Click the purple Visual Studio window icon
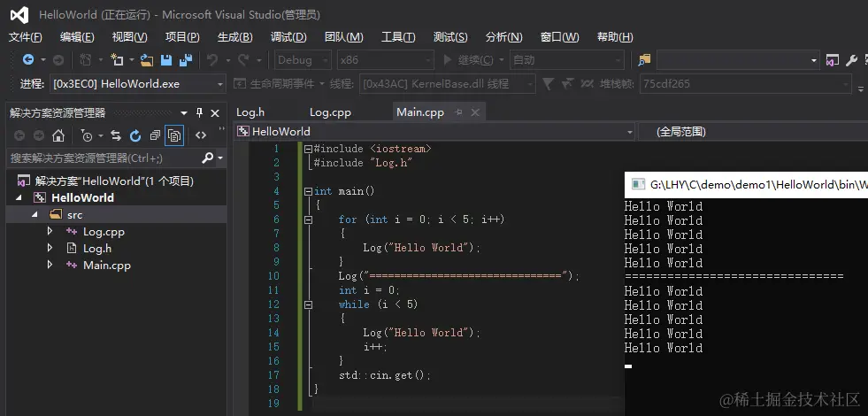This screenshot has width=868, height=416. point(832,60)
